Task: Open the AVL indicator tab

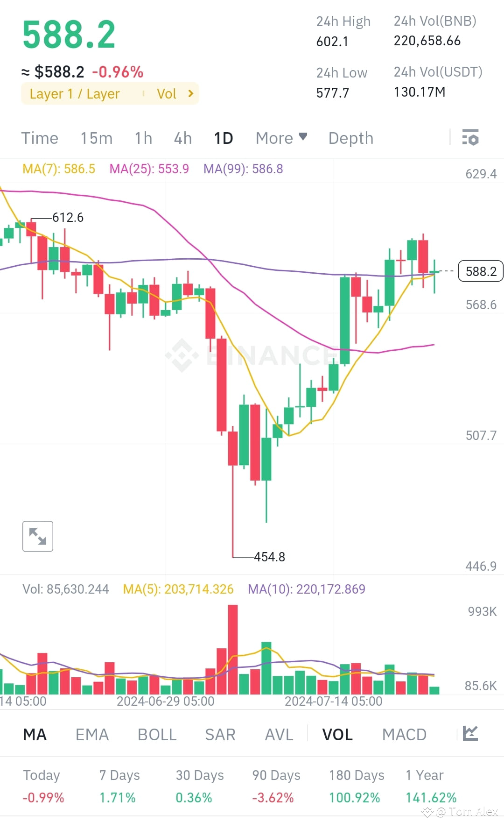Action: [x=279, y=734]
